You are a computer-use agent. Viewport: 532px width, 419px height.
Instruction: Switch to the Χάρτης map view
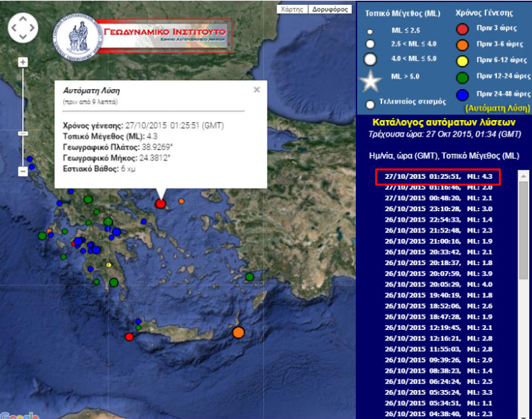point(292,10)
